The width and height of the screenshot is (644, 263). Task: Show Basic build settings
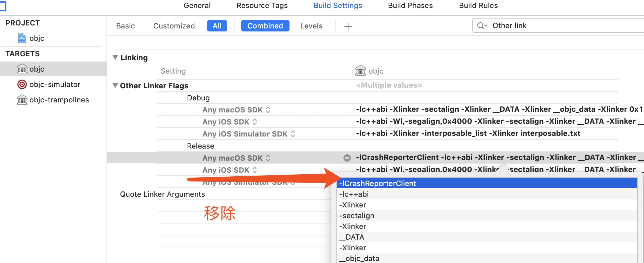(x=125, y=26)
